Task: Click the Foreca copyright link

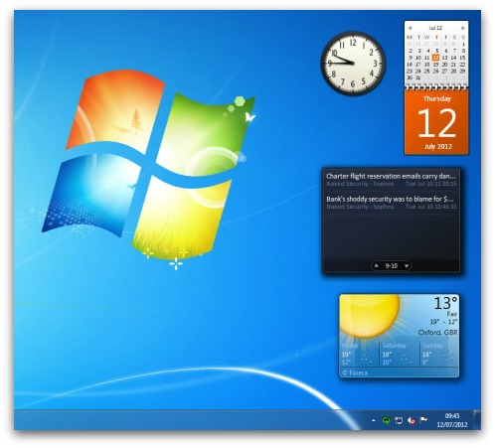Action: pyautogui.click(x=355, y=373)
